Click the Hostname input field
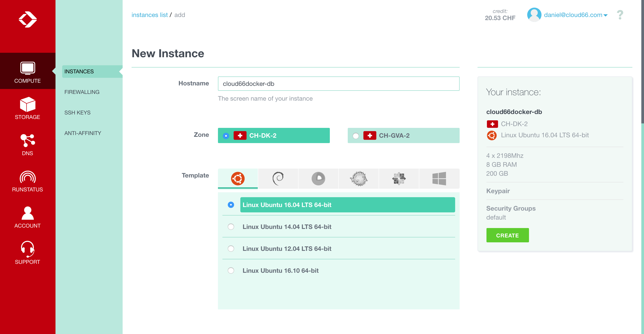 (339, 83)
